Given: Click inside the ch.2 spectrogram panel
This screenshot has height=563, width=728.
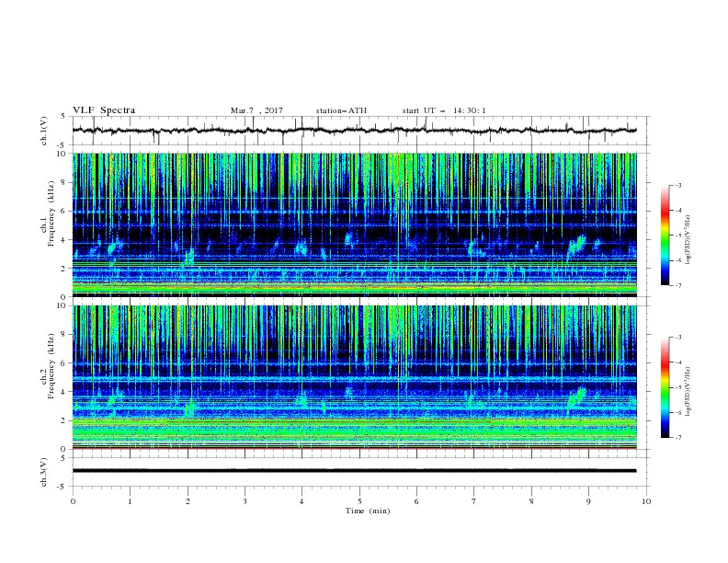Looking at the screenshot, I should pyautogui.click(x=355, y=377).
